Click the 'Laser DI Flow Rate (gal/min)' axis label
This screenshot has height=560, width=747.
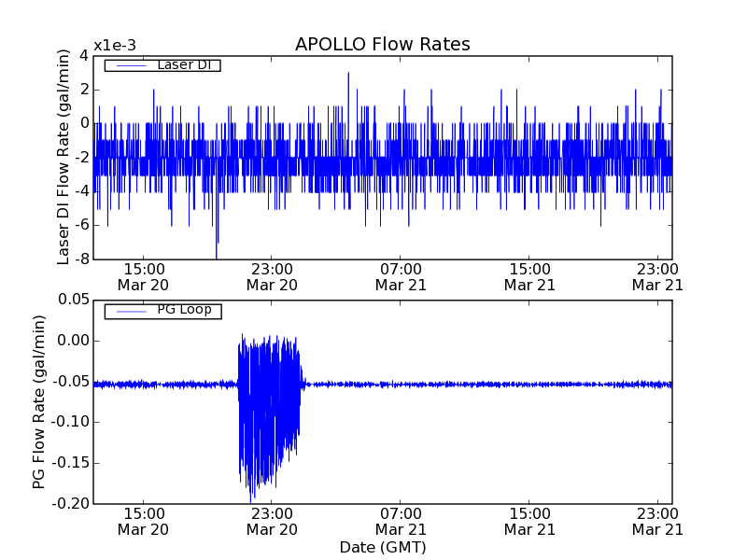pyautogui.click(x=63, y=157)
